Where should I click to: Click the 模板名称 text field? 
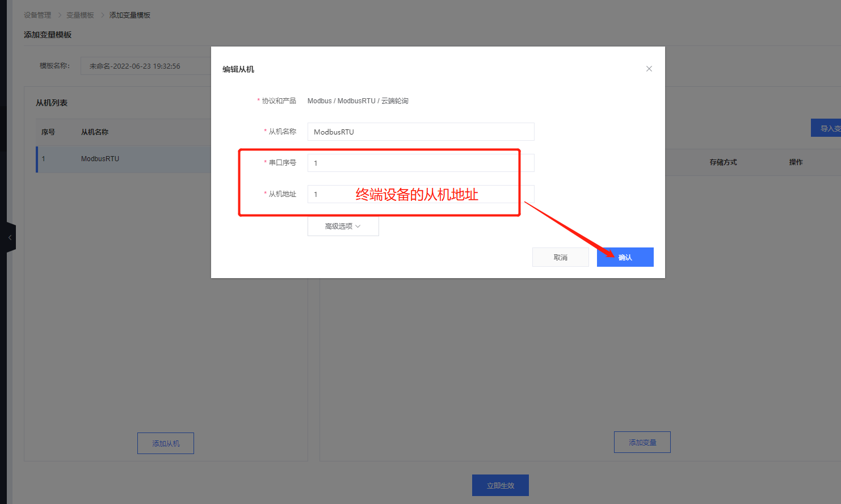pos(146,66)
